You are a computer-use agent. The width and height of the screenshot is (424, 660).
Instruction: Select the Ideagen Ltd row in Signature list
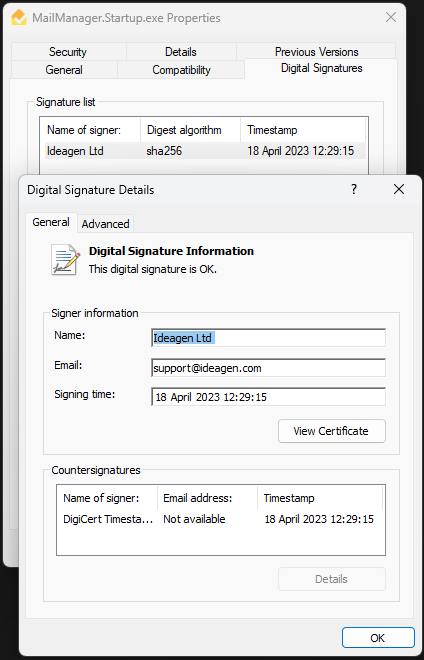pyautogui.click(x=204, y=151)
